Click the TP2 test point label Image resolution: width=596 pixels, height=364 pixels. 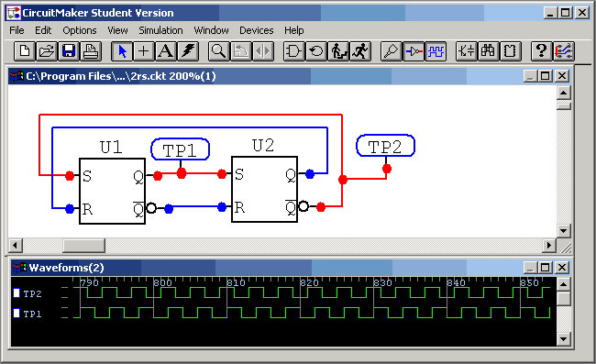click(x=385, y=146)
